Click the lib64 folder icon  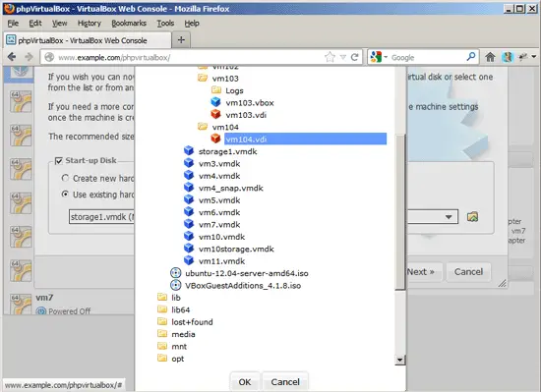point(162,309)
